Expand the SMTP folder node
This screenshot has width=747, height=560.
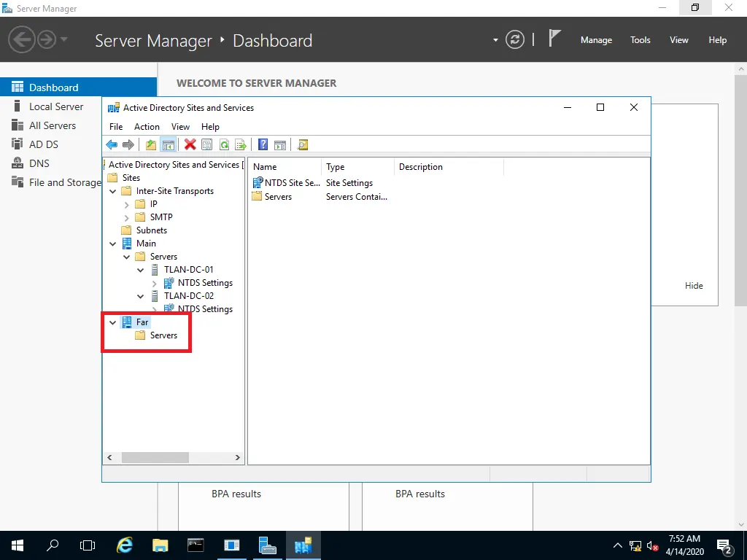coord(126,217)
